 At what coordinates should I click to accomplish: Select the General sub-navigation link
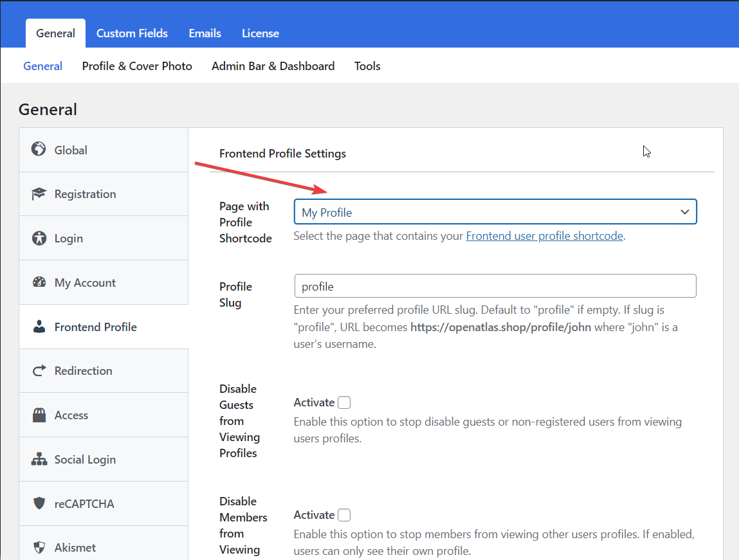click(43, 66)
